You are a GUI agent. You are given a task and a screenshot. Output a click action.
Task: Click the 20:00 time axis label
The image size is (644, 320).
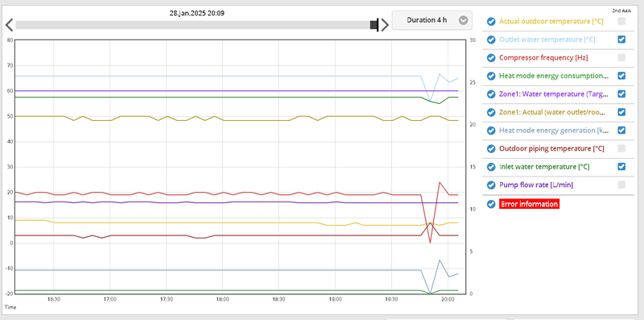448,299
